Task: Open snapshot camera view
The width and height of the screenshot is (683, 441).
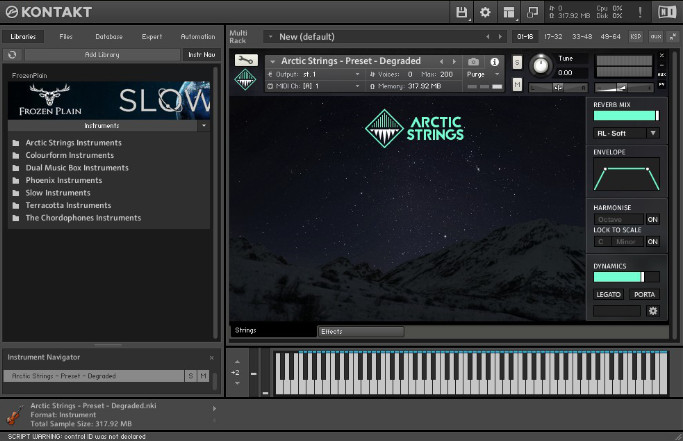Action: [473, 62]
